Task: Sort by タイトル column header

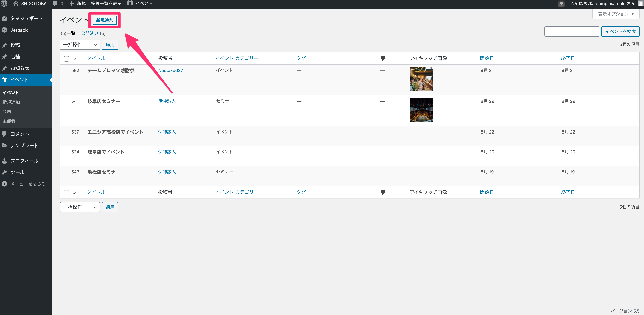Action: (96, 58)
